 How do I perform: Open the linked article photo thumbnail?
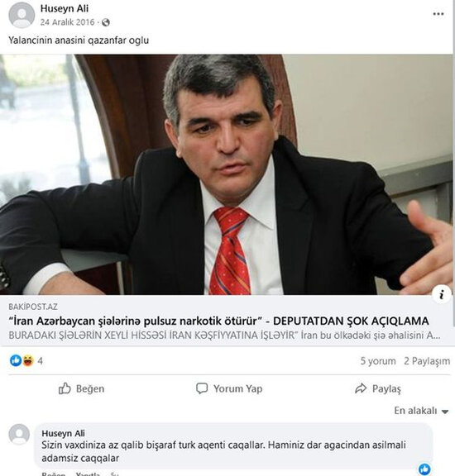point(227,174)
